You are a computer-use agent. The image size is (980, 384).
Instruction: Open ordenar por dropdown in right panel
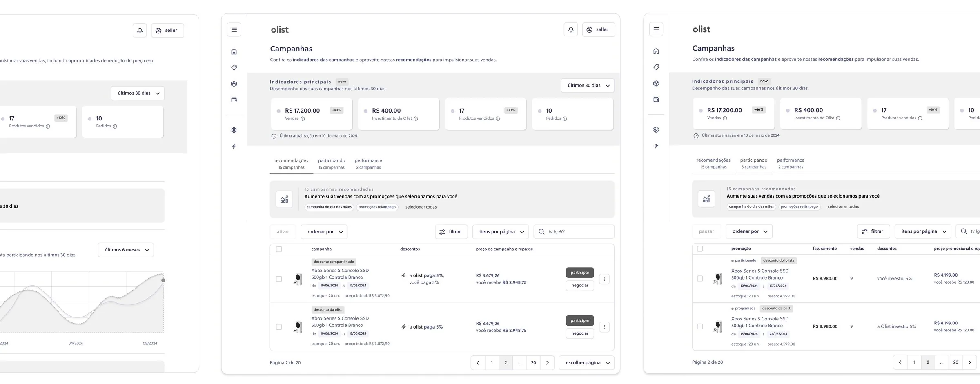tap(749, 231)
